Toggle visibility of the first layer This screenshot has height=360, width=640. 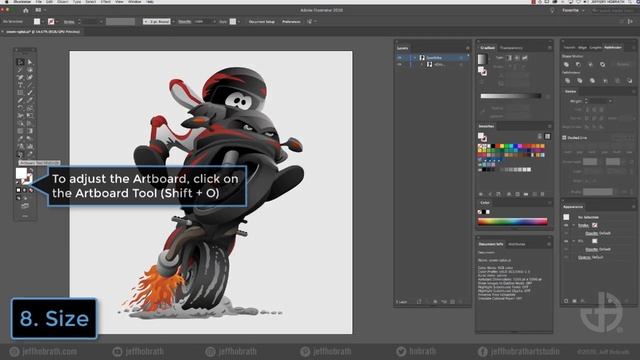coord(399,58)
